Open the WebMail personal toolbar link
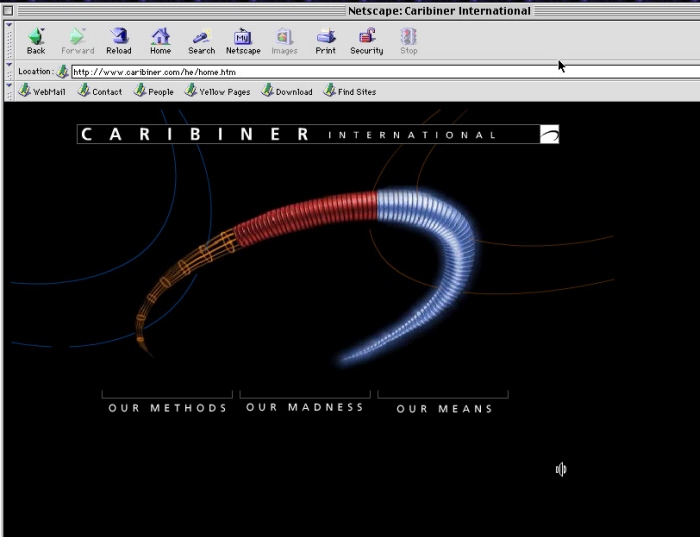The image size is (700, 537). point(42,91)
